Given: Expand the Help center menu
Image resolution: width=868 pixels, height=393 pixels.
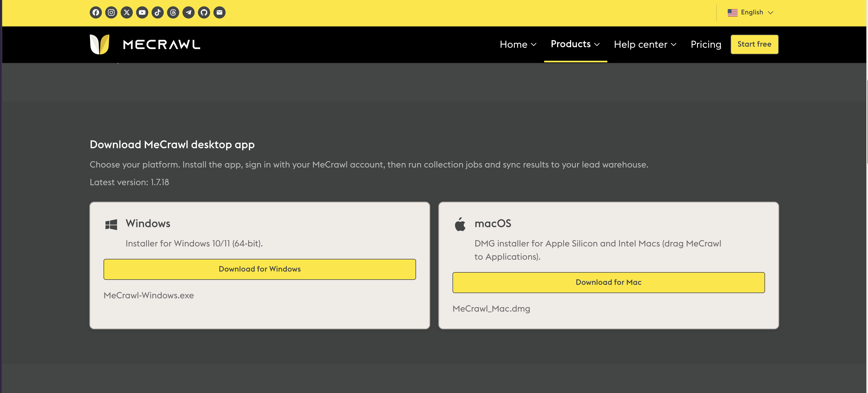Looking at the screenshot, I should [x=645, y=44].
